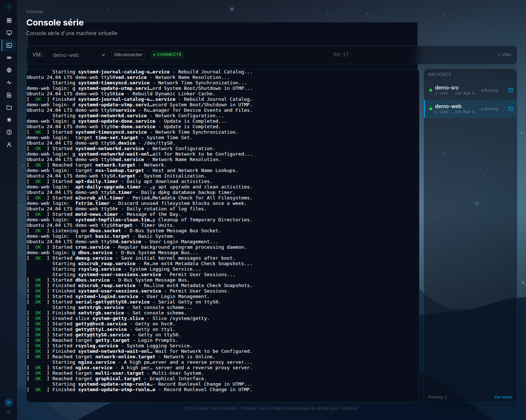Screen dimensions: 526x420
Task: Open console for demo-web via its terminal icon
Action: [x=511, y=109]
